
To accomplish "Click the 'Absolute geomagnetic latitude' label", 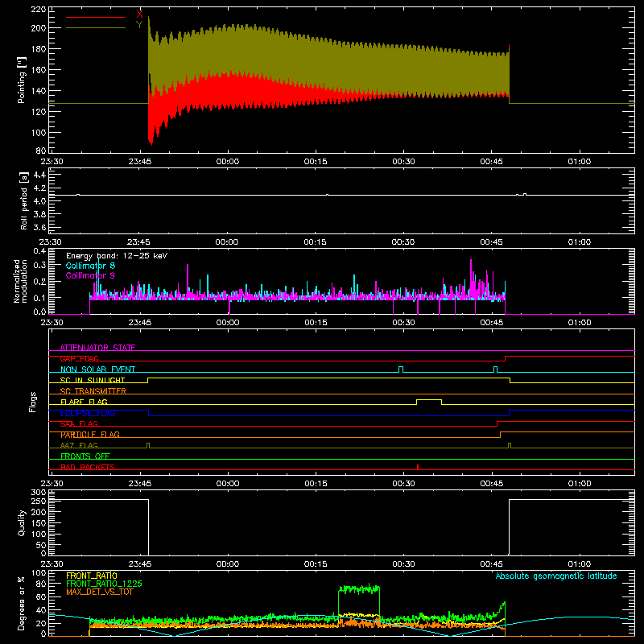I will click(x=556, y=576).
